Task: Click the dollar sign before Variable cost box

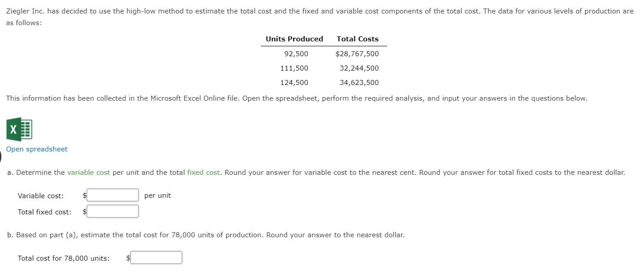Action: pos(84,195)
